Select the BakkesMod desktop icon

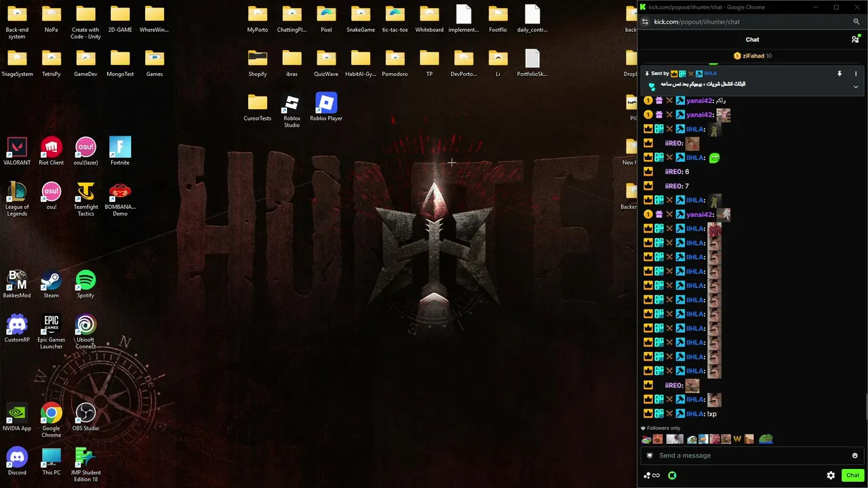click(x=17, y=285)
